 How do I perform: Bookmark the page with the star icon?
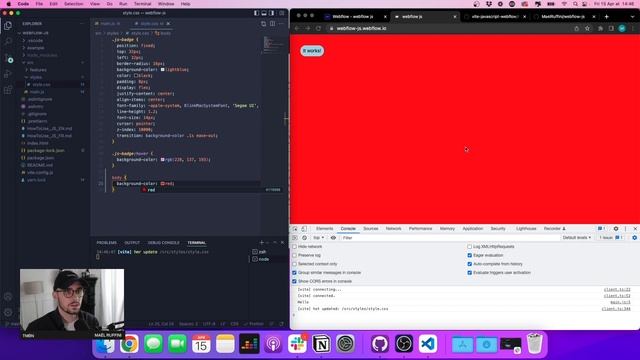(x=587, y=28)
